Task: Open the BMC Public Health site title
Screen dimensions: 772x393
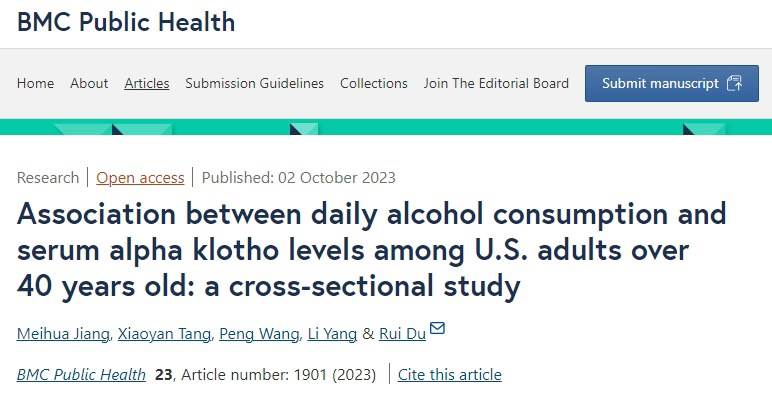Action: click(x=126, y=22)
